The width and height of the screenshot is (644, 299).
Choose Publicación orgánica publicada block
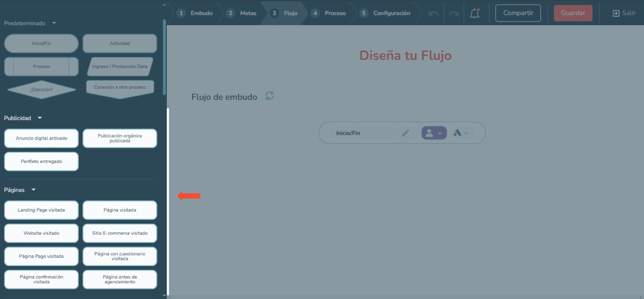120,138
